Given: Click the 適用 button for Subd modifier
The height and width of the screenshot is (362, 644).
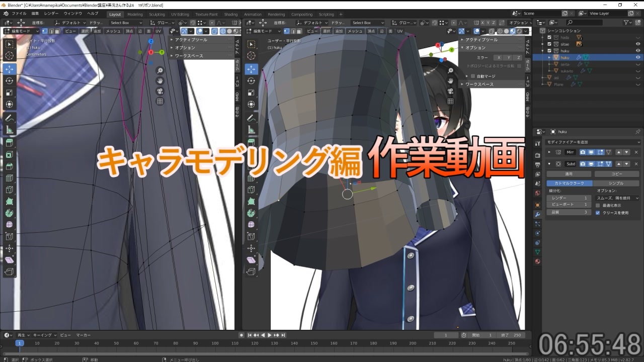Looking at the screenshot, I should pos(569,174).
